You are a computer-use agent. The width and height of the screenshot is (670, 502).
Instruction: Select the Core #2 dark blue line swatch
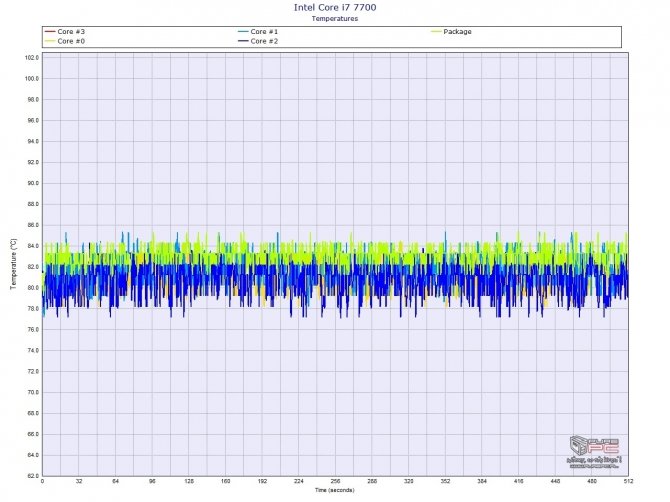tap(243, 41)
